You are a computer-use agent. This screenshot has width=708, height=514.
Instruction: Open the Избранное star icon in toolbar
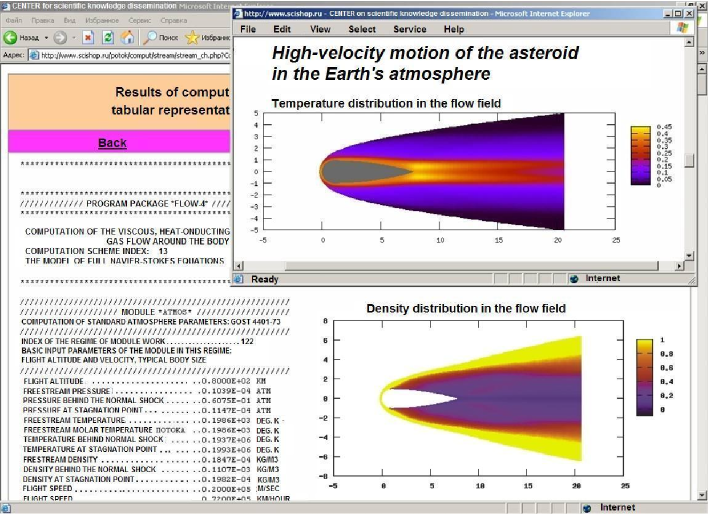point(192,37)
